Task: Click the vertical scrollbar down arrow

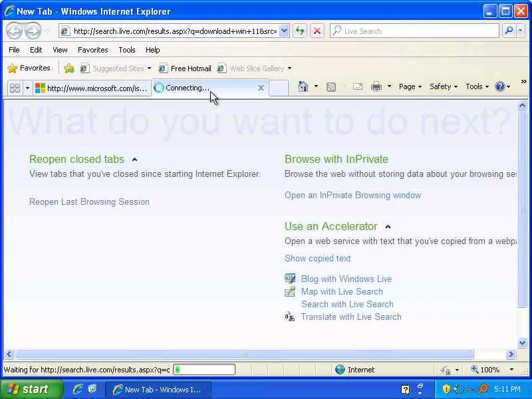Action: (523, 343)
